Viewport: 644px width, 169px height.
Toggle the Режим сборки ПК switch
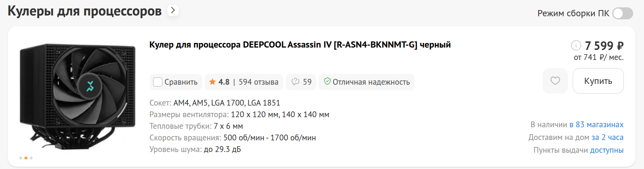623,14
